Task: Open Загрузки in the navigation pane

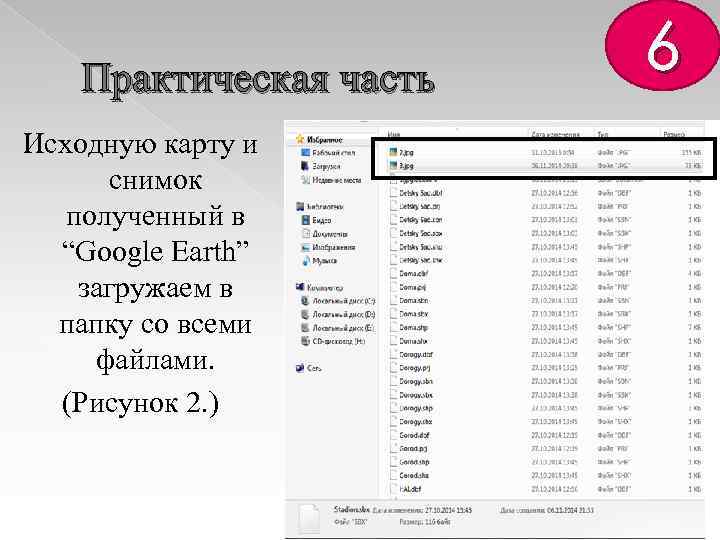Action: [x=326, y=166]
